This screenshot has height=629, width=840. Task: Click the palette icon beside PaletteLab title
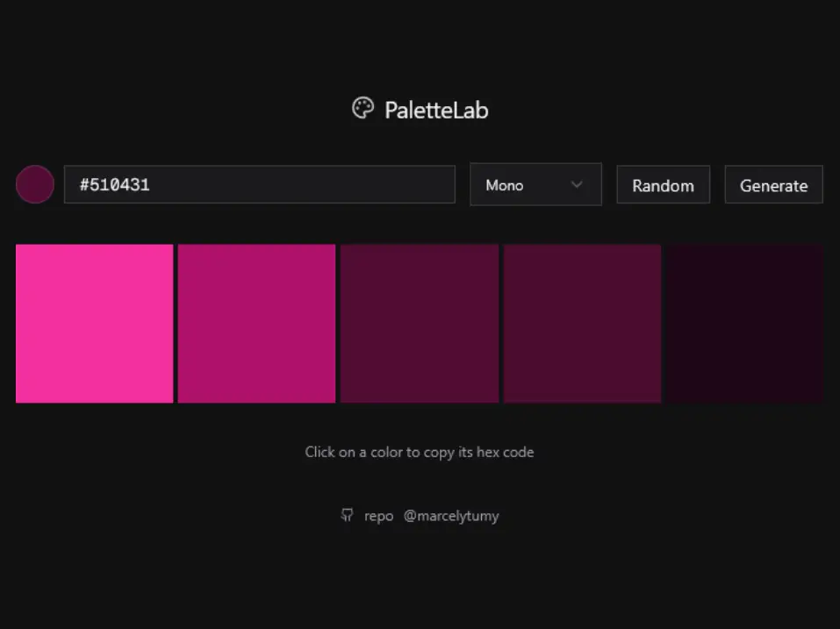[x=363, y=108]
